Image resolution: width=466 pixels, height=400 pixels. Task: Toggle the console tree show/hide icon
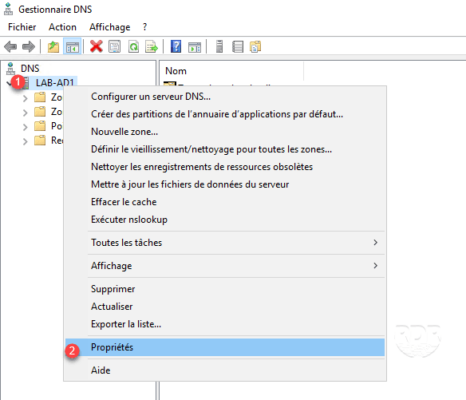pos(72,47)
